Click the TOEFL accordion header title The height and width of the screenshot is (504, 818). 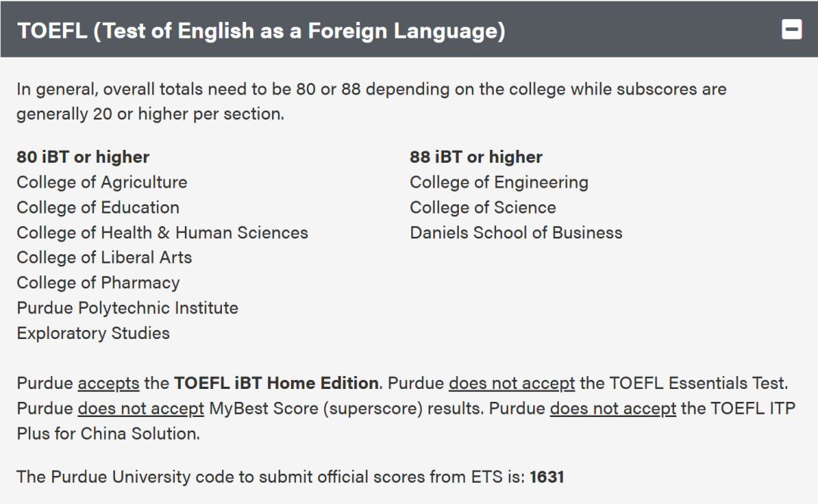point(261,31)
